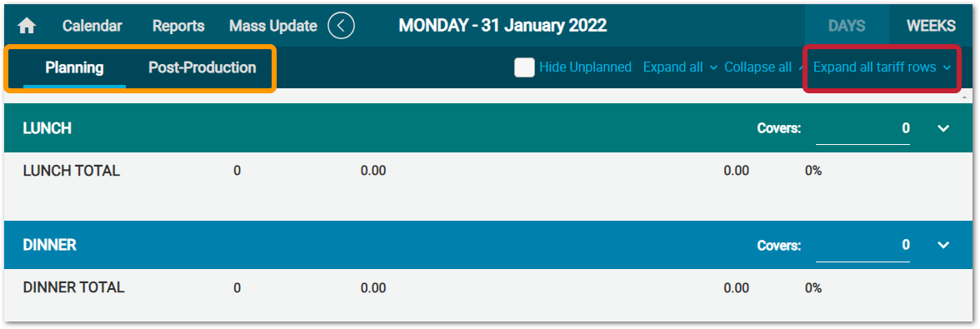The width and height of the screenshot is (980, 329).
Task: Switch to WEEKS view
Action: [932, 26]
